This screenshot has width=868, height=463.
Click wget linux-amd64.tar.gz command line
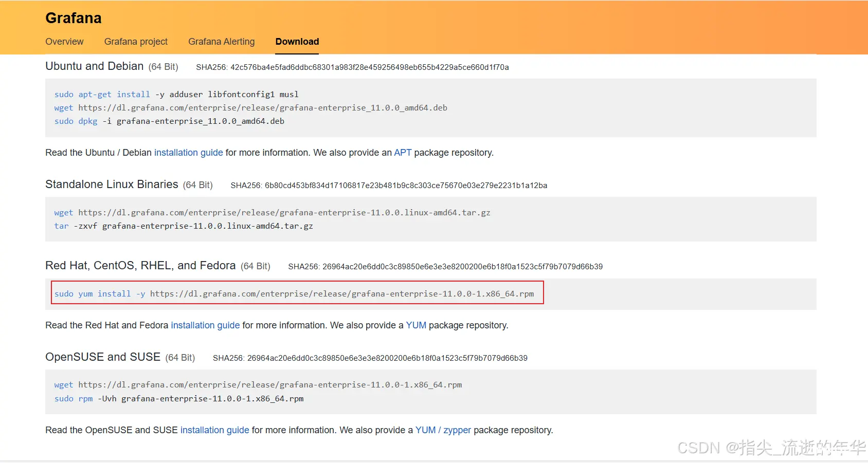(273, 213)
